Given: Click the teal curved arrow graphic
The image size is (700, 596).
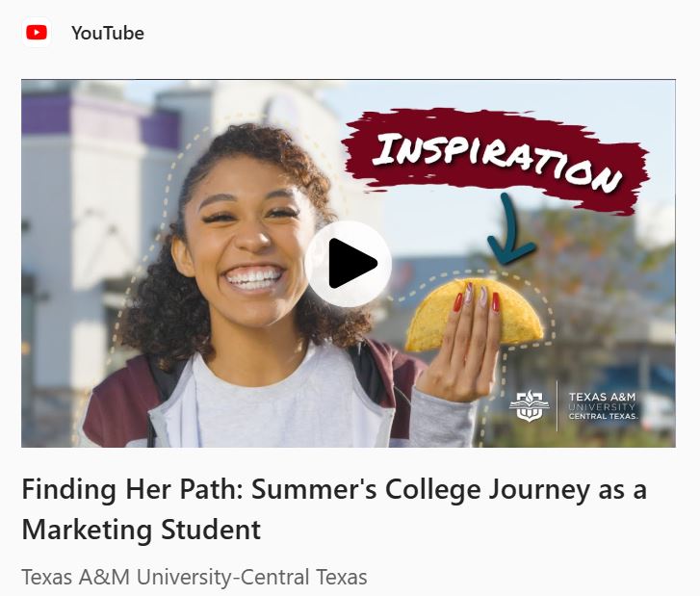Looking at the screenshot, I should click(x=509, y=229).
